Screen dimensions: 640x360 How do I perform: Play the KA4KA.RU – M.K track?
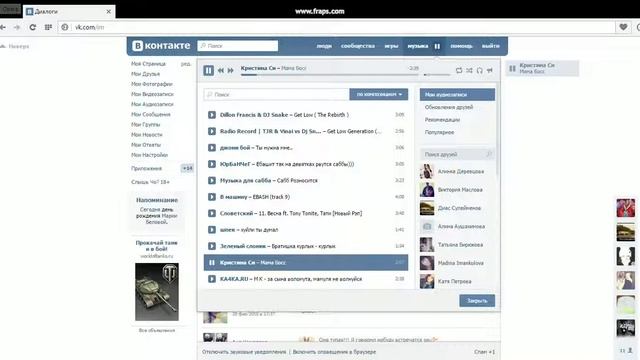coord(212,279)
